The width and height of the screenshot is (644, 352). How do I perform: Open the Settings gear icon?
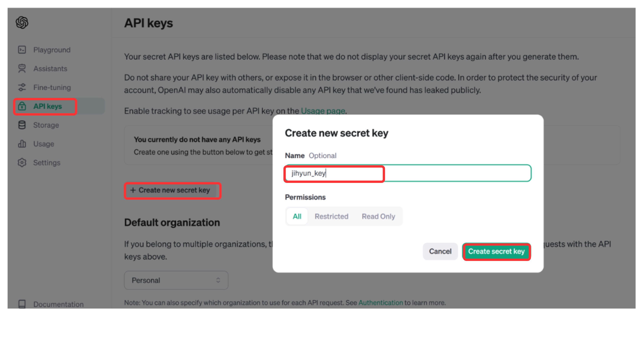click(22, 162)
